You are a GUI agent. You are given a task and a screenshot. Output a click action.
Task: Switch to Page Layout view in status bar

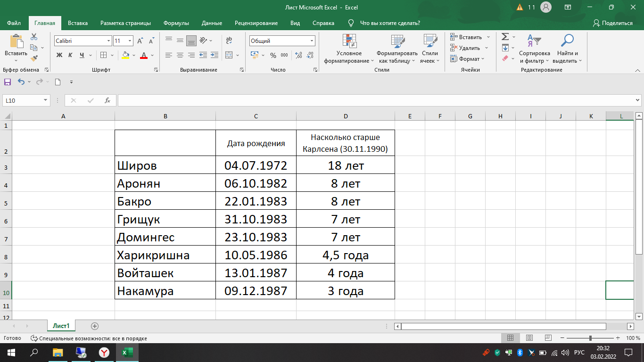click(x=529, y=338)
